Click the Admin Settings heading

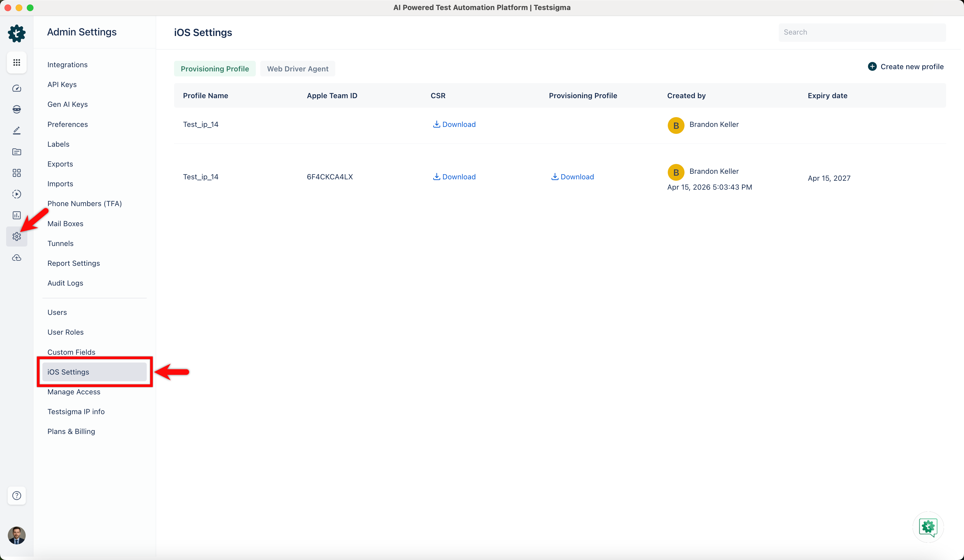(82, 32)
